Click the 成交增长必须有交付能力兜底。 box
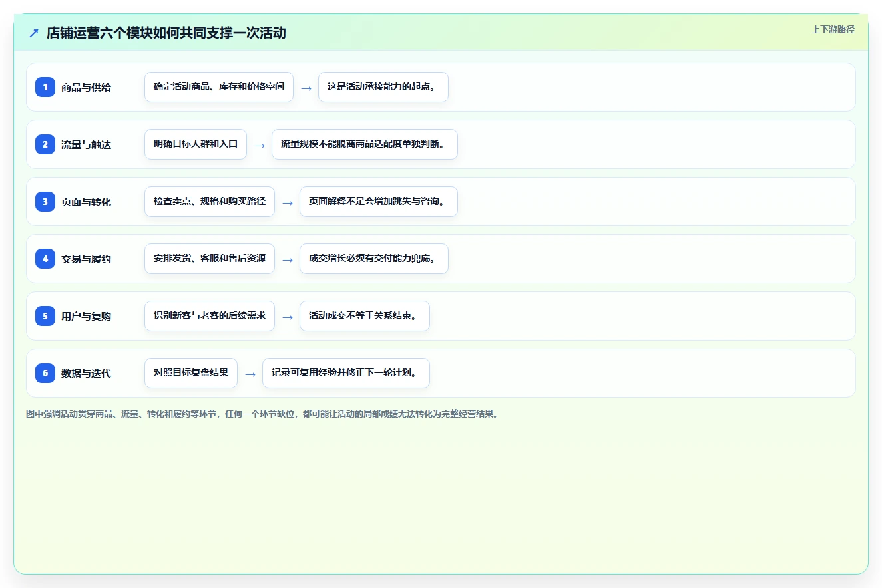 point(374,259)
